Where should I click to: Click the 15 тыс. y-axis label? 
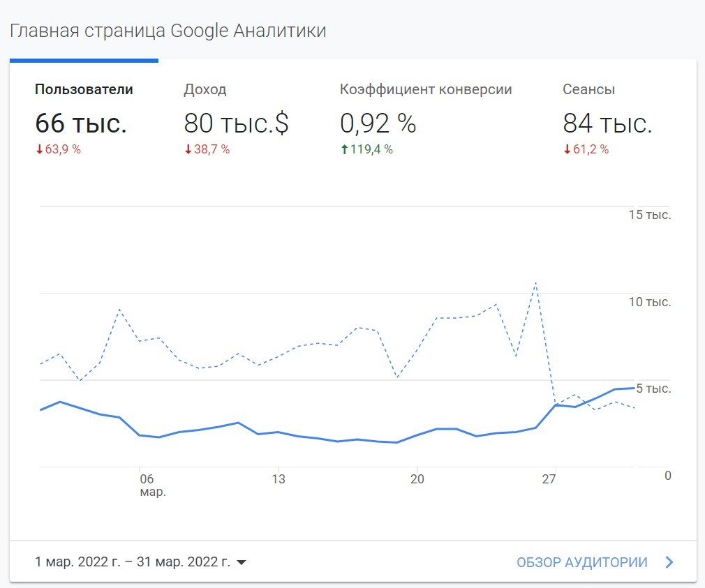tap(650, 215)
